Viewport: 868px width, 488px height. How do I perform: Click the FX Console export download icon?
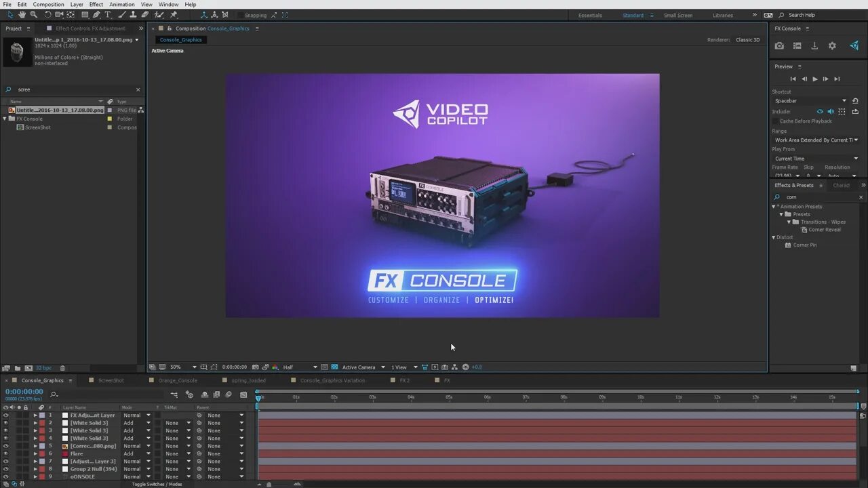tap(814, 46)
